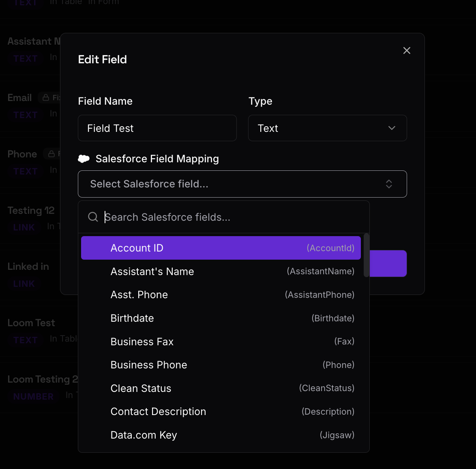Image resolution: width=476 pixels, height=469 pixels.
Task: Close the Edit Field dialog
Action: coord(407,50)
